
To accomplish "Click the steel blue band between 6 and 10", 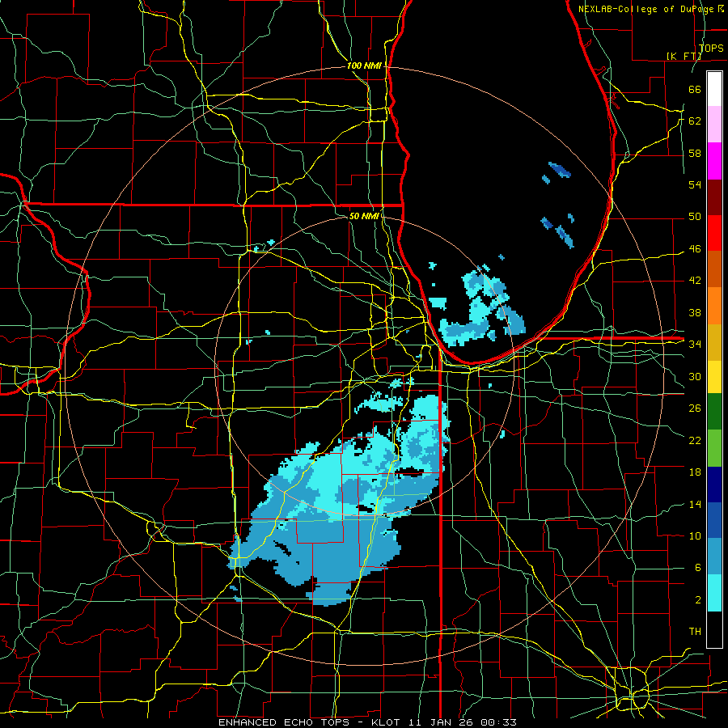I will 714,557.
